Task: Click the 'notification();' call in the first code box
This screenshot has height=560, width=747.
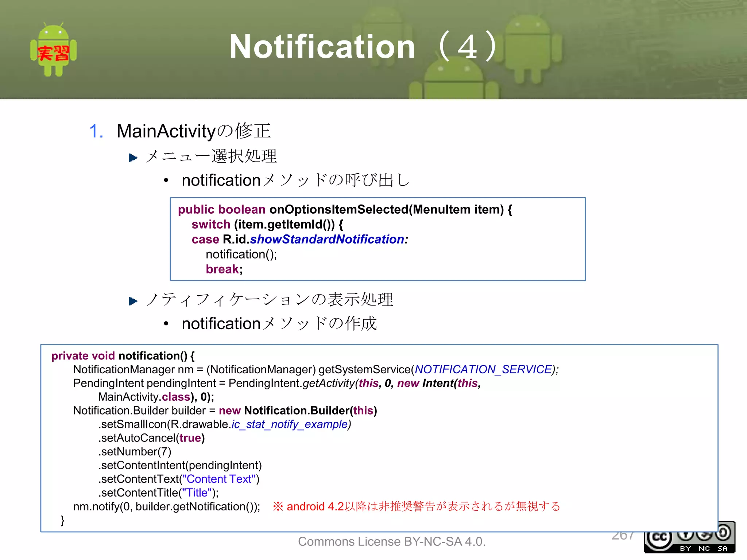Action: [x=241, y=254]
